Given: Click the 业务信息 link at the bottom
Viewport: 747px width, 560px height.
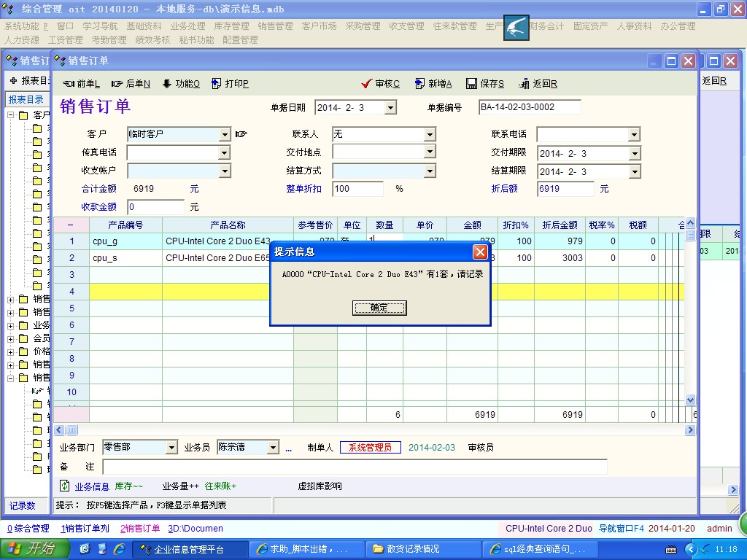Looking at the screenshot, I should click(92, 486).
